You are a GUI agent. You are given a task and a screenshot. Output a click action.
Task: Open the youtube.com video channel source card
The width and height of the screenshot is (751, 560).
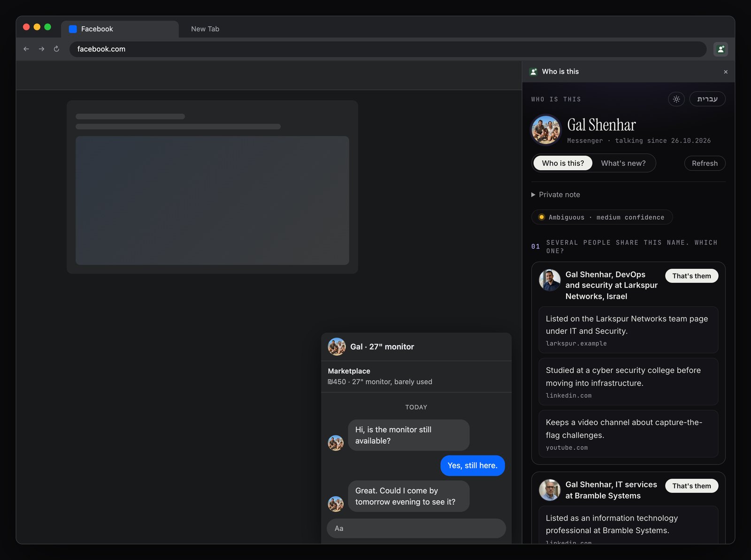coord(628,434)
